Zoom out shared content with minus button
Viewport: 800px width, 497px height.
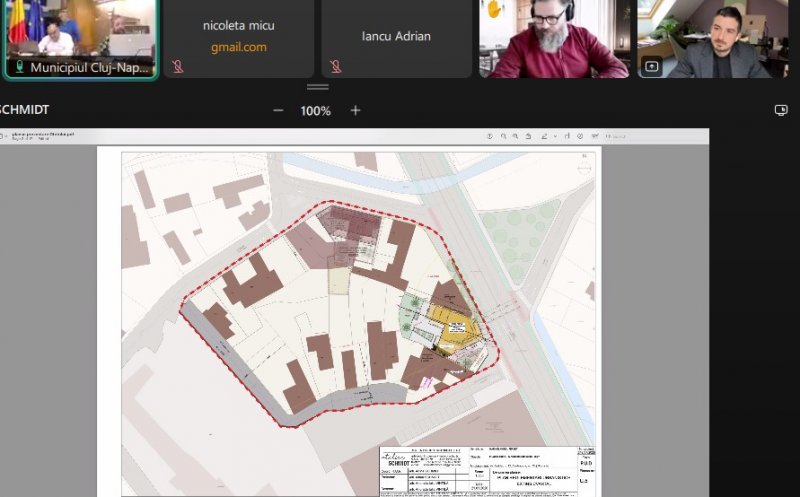pos(278,111)
